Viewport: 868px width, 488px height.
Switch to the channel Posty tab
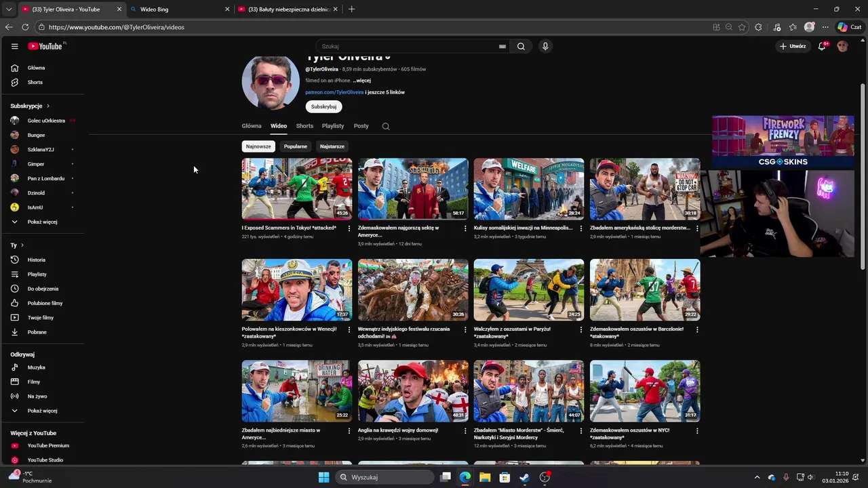coord(361,126)
